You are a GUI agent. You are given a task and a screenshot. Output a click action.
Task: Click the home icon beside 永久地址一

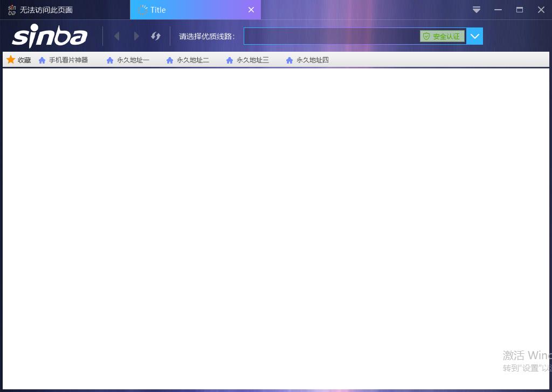tap(110, 60)
